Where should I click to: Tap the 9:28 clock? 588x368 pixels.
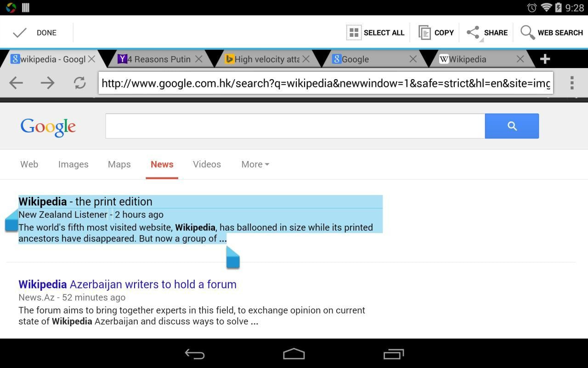pos(574,8)
